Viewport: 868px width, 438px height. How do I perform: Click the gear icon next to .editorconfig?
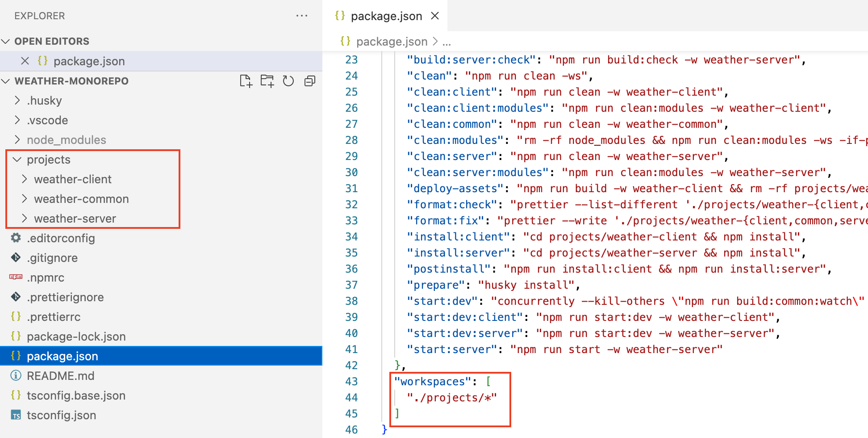tap(16, 238)
